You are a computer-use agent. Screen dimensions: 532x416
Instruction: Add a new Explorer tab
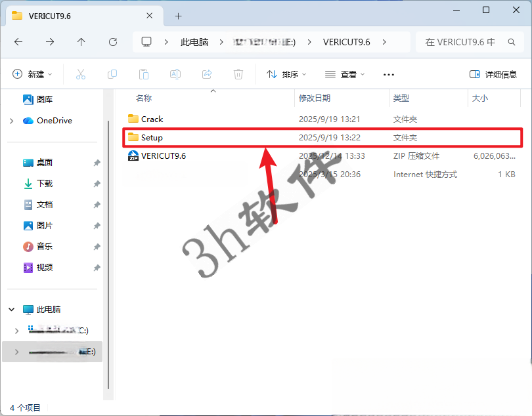tap(178, 16)
